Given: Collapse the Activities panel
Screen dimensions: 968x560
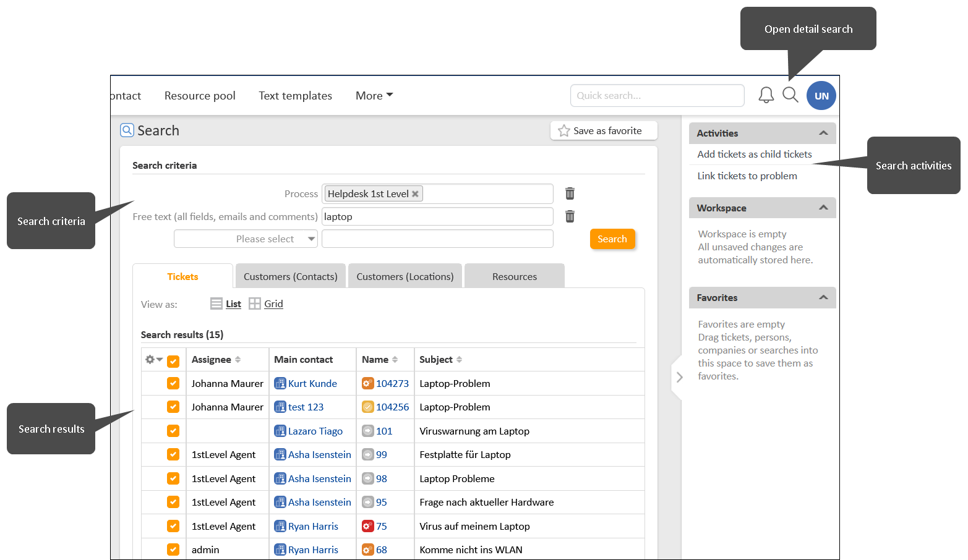Looking at the screenshot, I should 823,133.
